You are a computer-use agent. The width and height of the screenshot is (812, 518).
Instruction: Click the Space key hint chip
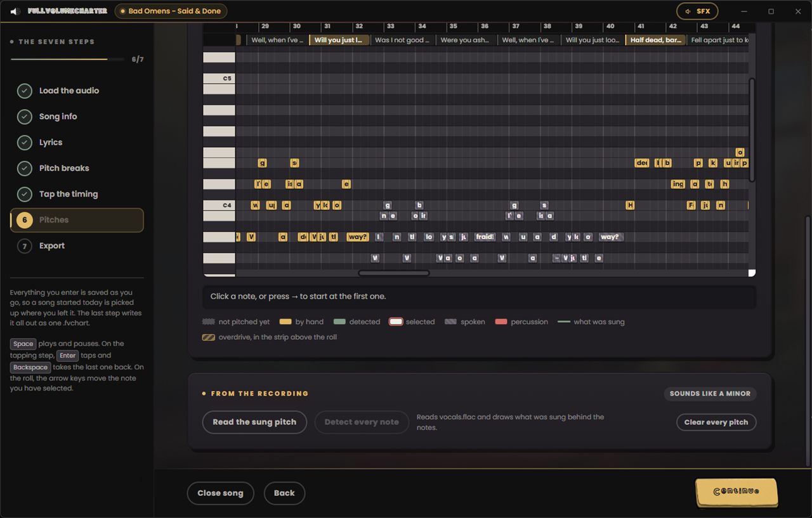point(23,344)
